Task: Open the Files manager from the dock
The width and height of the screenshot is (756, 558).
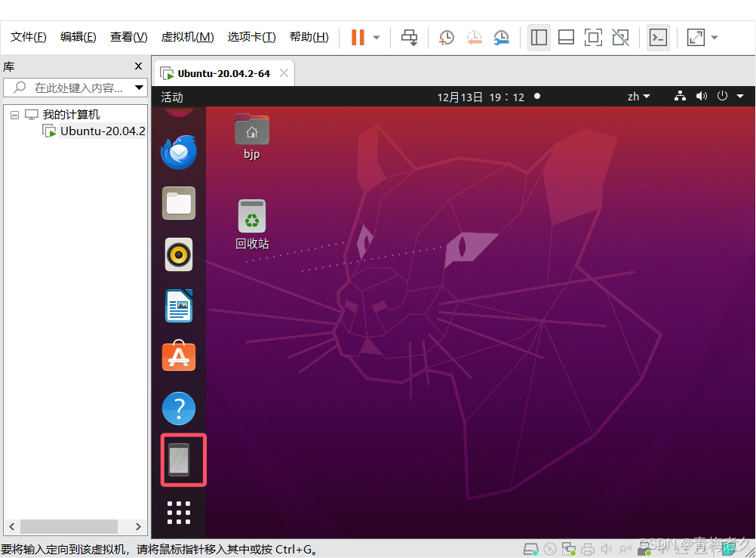Action: pyautogui.click(x=179, y=203)
